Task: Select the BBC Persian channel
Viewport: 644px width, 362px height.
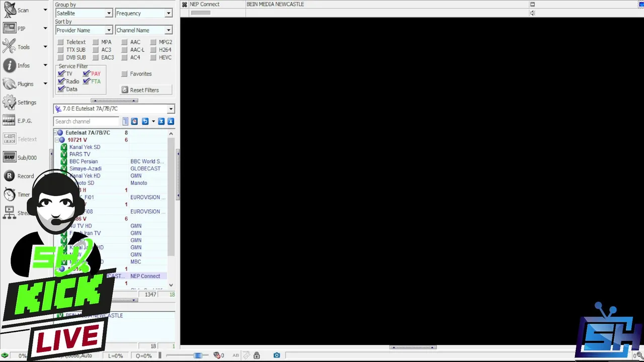Action: pos(84,161)
